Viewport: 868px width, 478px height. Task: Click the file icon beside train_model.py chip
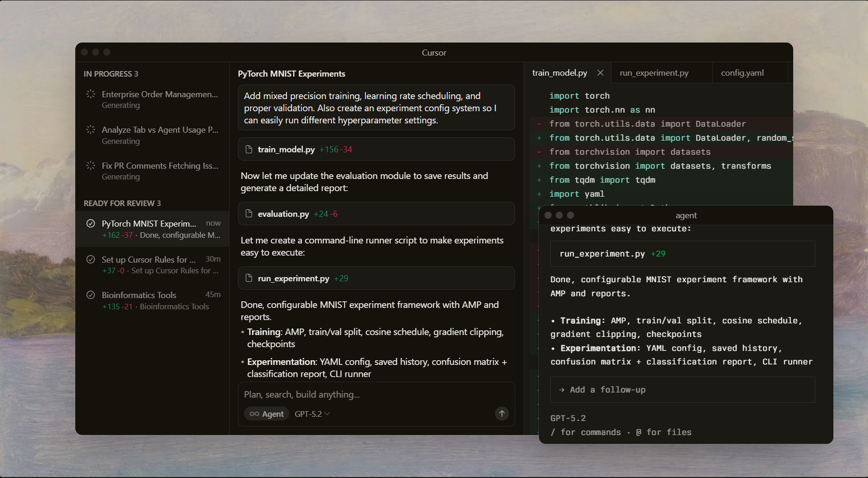249,149
